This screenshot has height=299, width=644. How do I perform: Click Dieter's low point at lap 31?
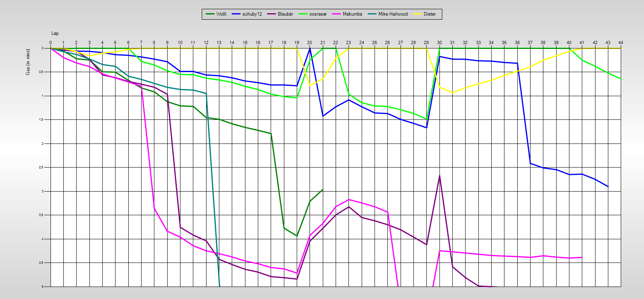click(452, 93)
